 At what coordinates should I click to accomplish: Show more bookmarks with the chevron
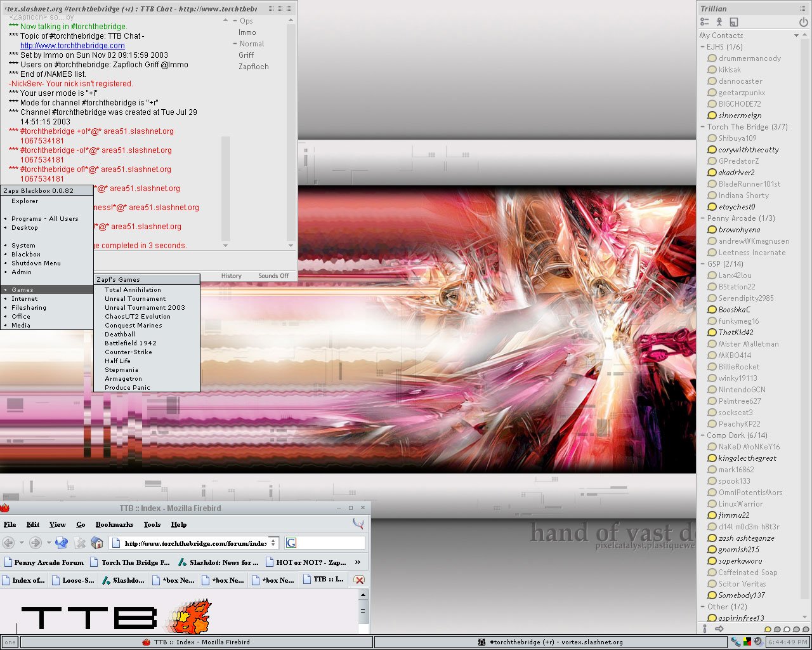coord(358,562)
